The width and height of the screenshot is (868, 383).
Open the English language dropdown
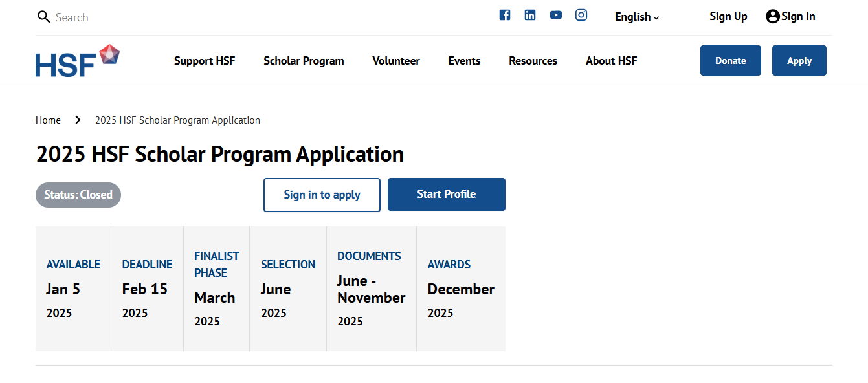click(x=636, y=17)
